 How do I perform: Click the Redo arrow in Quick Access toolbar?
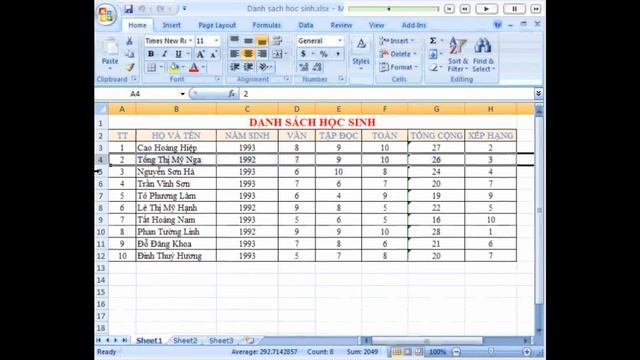click(x=160, y=9)
